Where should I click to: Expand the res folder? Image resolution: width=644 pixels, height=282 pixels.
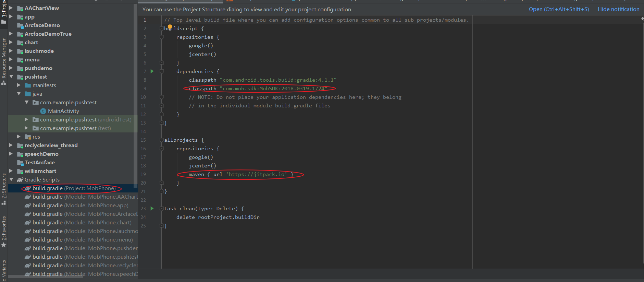[x=19, y=137]
